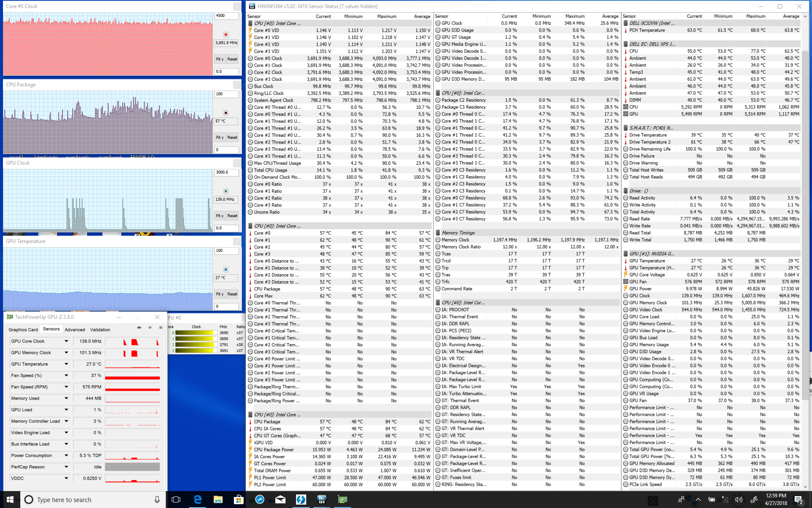This screenshot has width=812, height=508.
Task: Click GPU-Z screenshot camera icon
Action: (x=139, y=328)
